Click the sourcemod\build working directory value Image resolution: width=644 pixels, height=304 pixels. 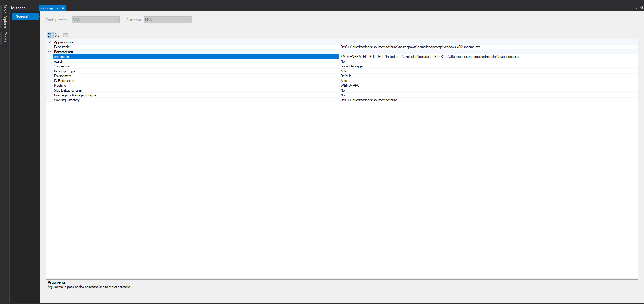[369, 100]
